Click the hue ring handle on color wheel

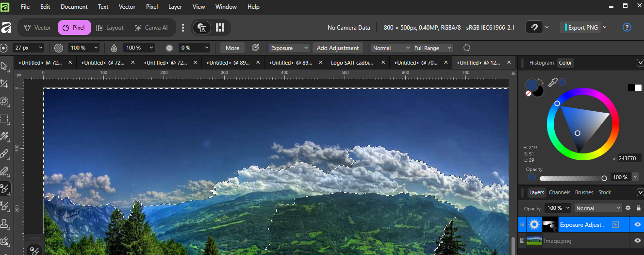(x=557, y=103)
